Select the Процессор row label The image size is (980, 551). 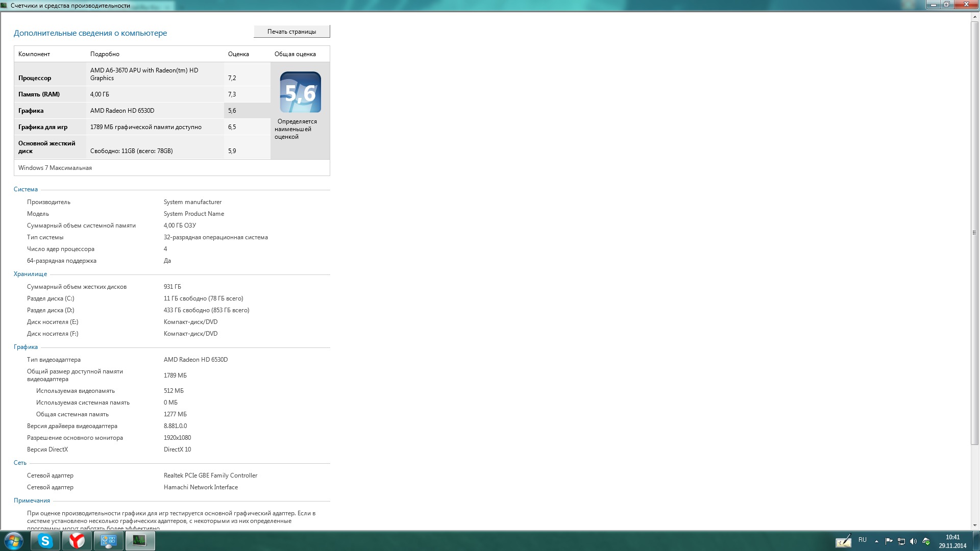point(35,78)
